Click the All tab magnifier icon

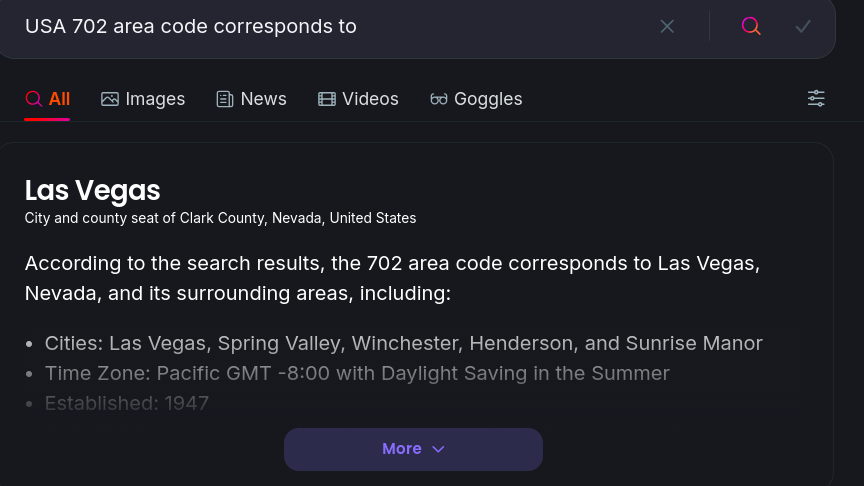(34, 99)
